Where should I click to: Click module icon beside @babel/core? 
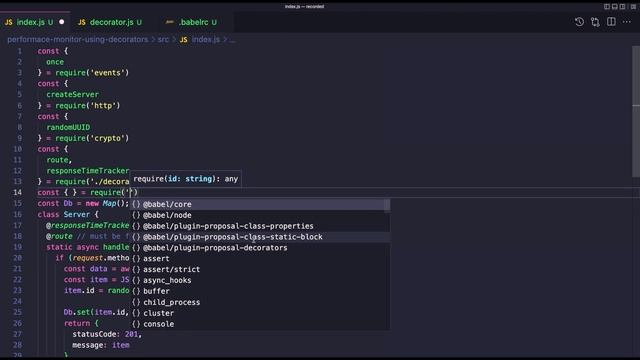[x=136, y=204]
